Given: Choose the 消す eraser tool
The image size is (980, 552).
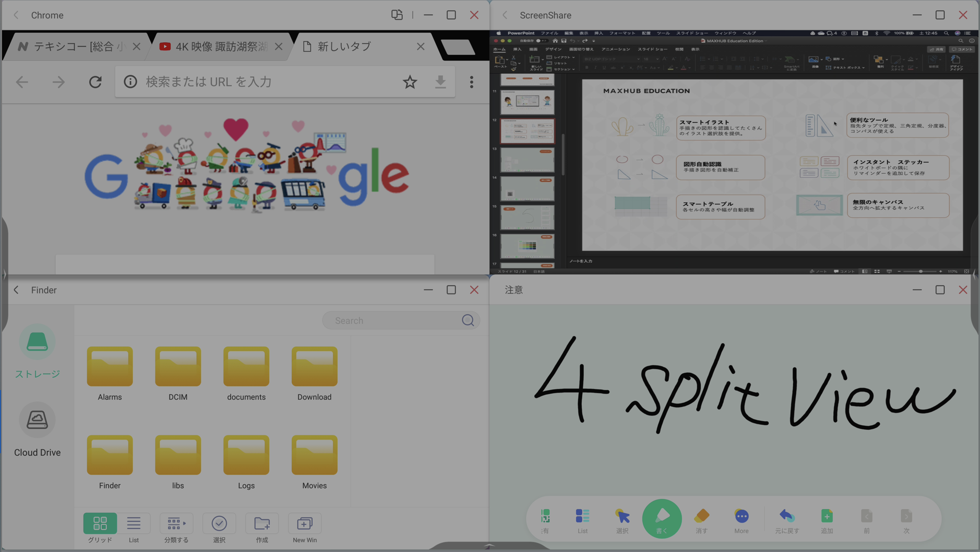Looking at the screenshot, I should (702, 520).
